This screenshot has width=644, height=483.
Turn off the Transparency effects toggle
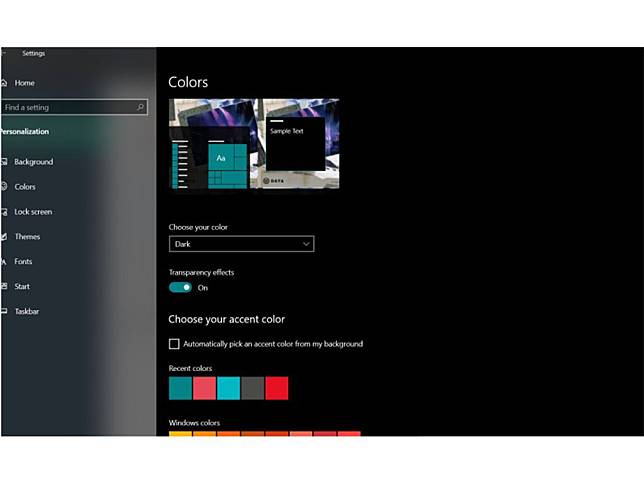coord(180,288)
